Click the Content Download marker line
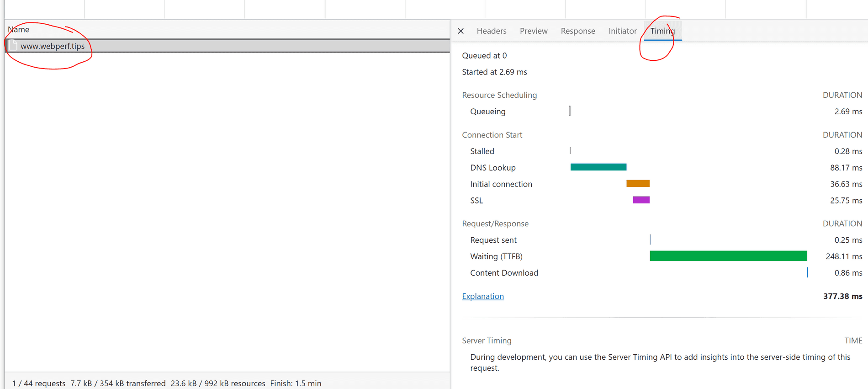Screen dimensions: 868x389 (807, 272)
